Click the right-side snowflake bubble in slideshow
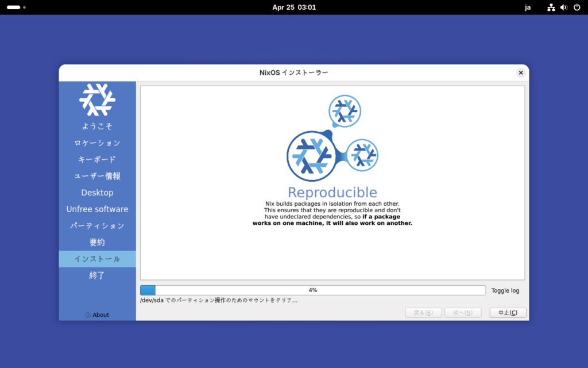 pyautogui.click(x=362, y=155)
